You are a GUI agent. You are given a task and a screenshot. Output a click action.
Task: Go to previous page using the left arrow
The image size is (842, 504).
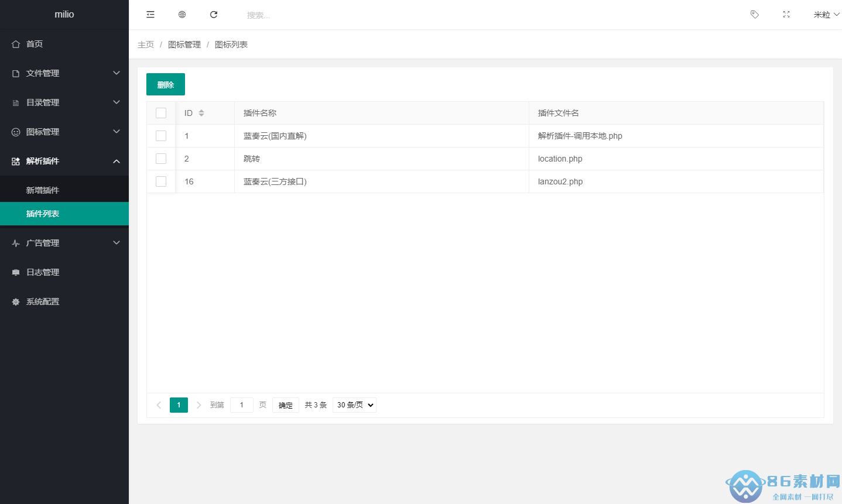point(159,405)
